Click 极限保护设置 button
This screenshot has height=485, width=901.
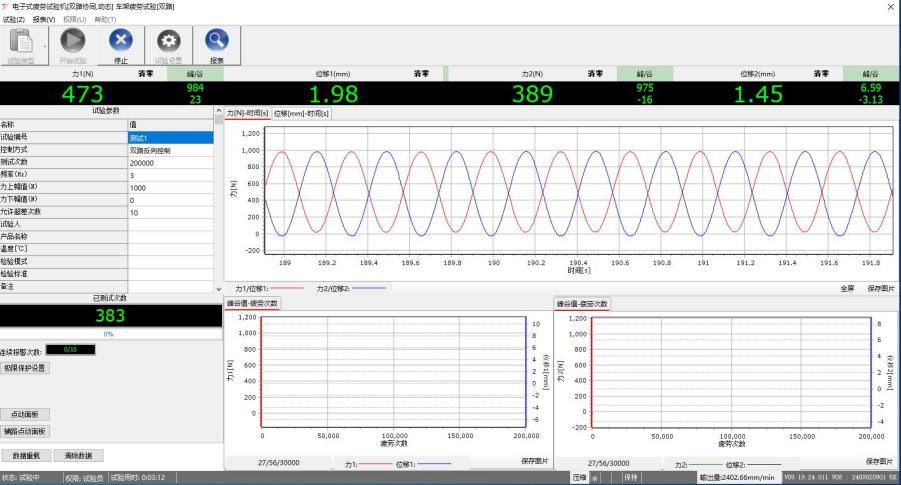25,367
